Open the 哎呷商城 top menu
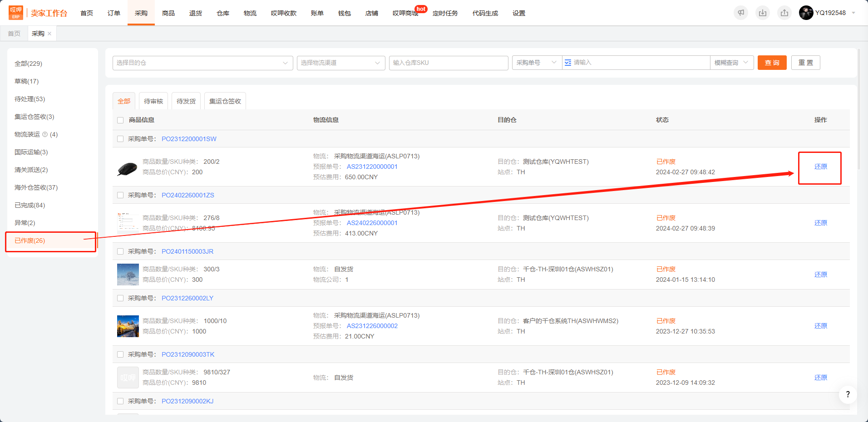868x422 pixels. click(406, 13)
